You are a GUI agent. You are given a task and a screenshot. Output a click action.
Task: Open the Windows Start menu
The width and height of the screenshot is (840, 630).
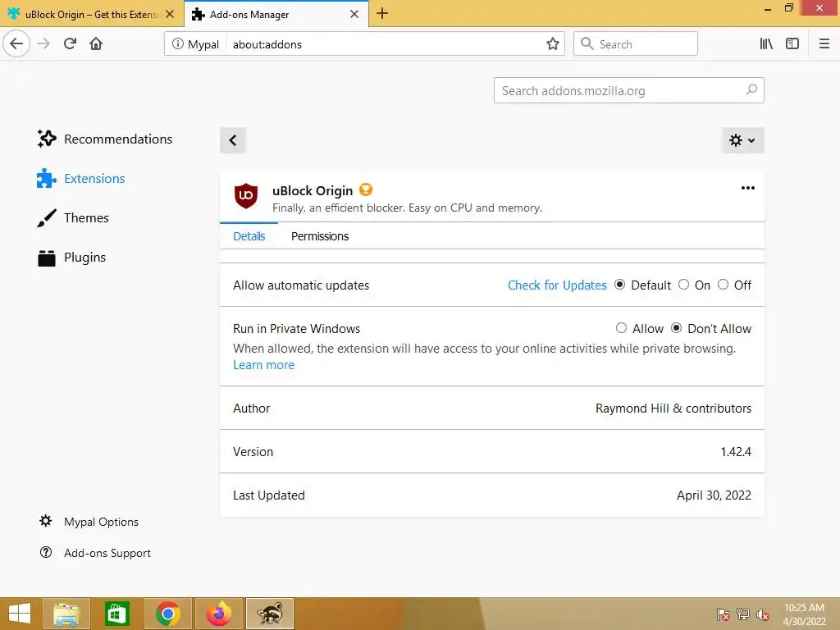(20, 614)
